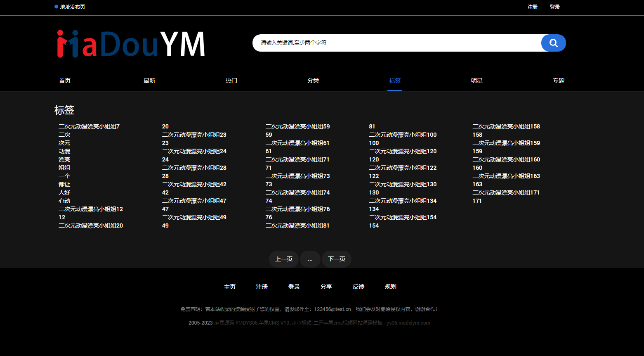Click the 上一页 pagination button
Image resolution: width=644 pixels, height=356 pixels.
pos(283,259)
